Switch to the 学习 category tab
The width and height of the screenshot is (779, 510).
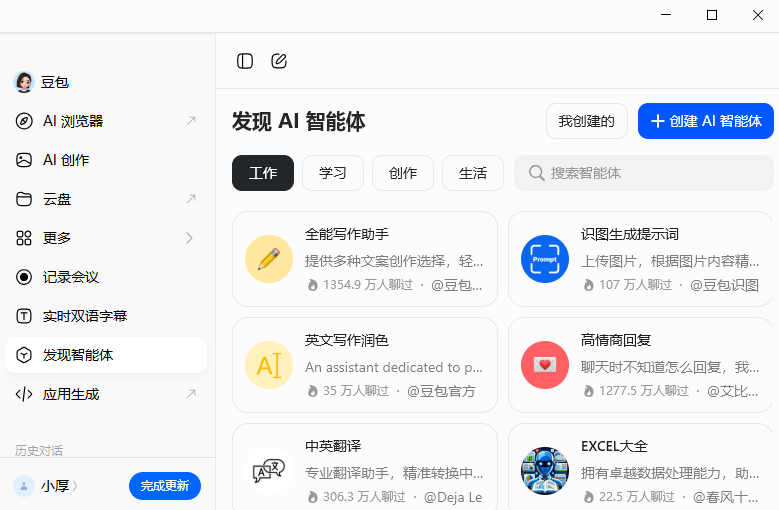pyautogui.click(x=333, y=173)
